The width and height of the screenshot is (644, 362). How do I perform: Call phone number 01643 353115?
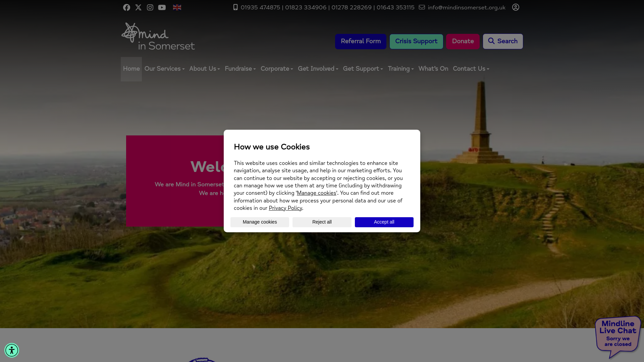tap(395, 8)
